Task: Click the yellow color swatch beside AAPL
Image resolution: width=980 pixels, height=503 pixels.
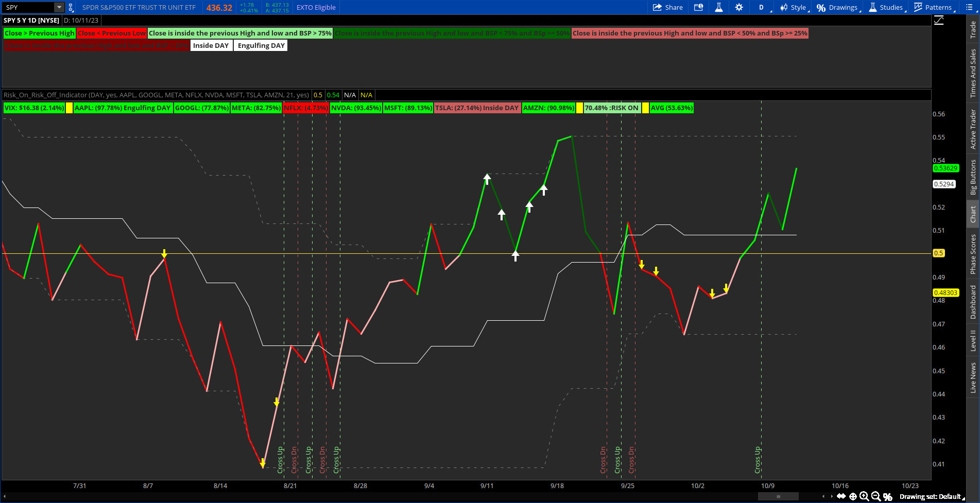Action: 68,108
